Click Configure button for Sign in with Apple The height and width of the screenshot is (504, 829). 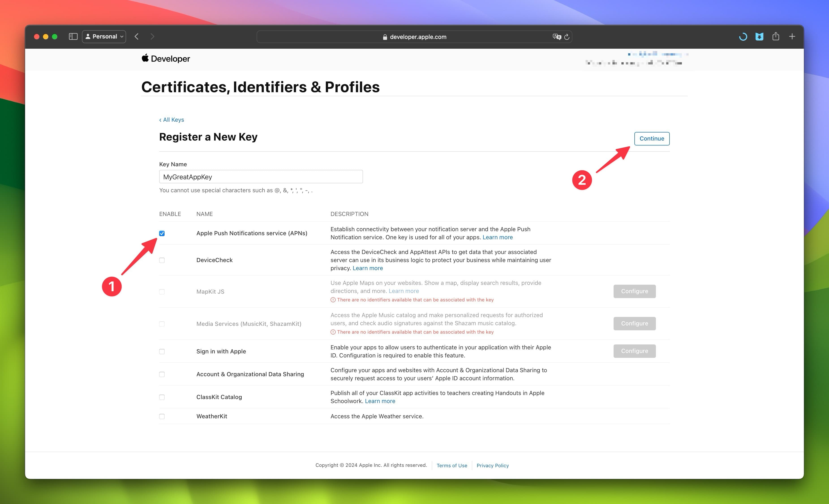[634, 351]
